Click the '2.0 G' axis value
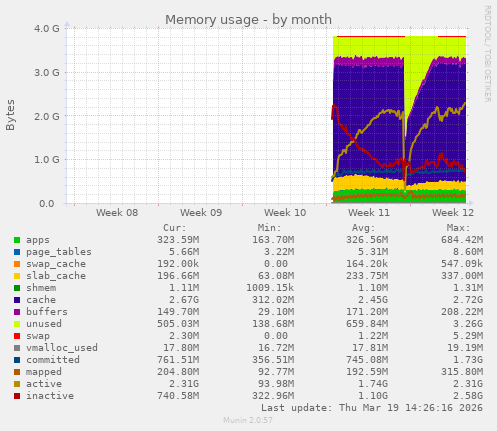 pos(47,116)
